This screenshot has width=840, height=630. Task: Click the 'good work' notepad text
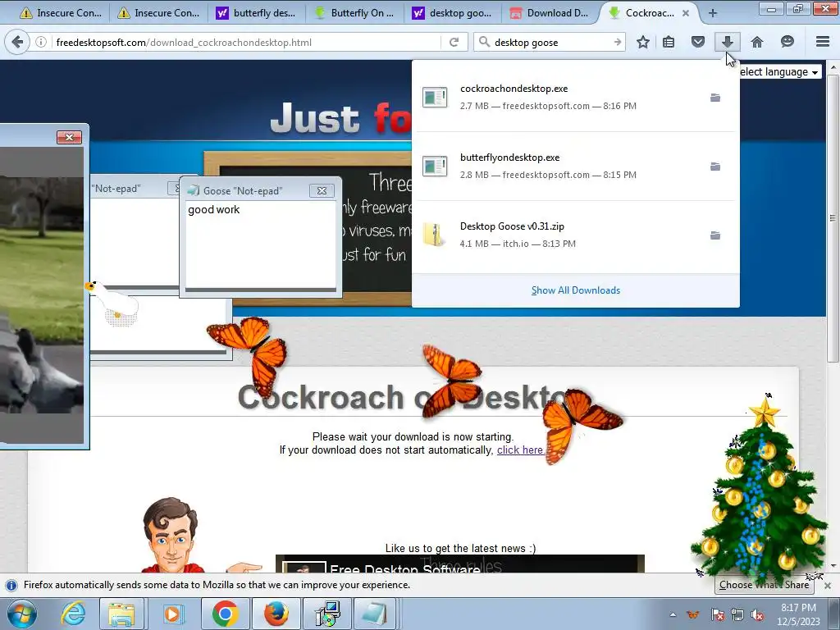pyautogui.click(x=214, y=209)
